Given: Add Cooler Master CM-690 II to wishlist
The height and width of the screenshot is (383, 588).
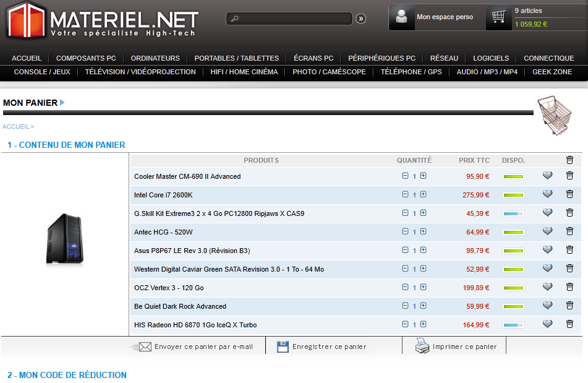Looking at the screenshot, I should [x=547, y=176].
